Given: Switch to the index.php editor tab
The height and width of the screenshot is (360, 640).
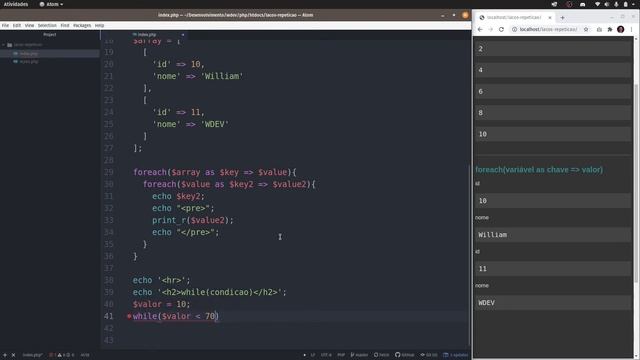Looking at the screenshot, I should coord(147,35).
